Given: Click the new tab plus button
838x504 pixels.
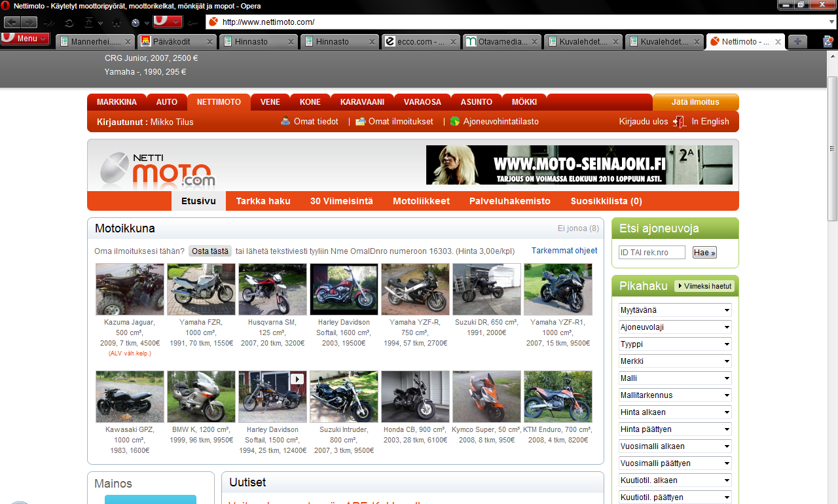Looking at the screenshot, I should click(x=797, y=41).
